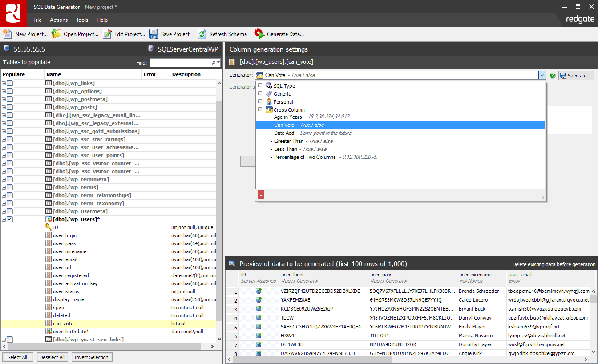
Task: Open the Tools menu
Action: click(82, 20)
